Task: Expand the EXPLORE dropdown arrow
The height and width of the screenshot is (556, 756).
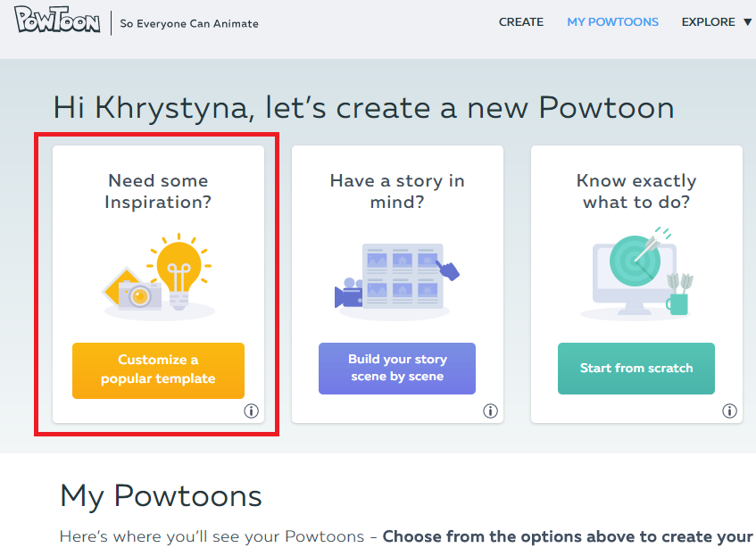Action: coord(747,22)
